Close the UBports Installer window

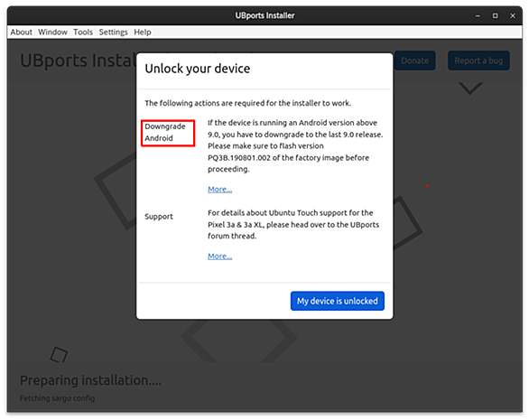pos(513,16)
